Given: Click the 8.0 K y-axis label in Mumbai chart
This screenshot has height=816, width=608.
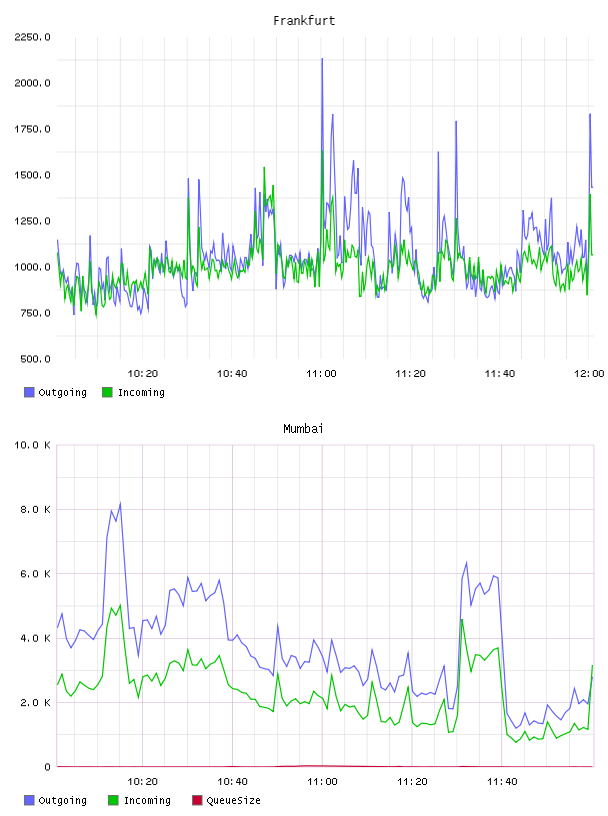Looking at the screenshot, I should point(35,509).
